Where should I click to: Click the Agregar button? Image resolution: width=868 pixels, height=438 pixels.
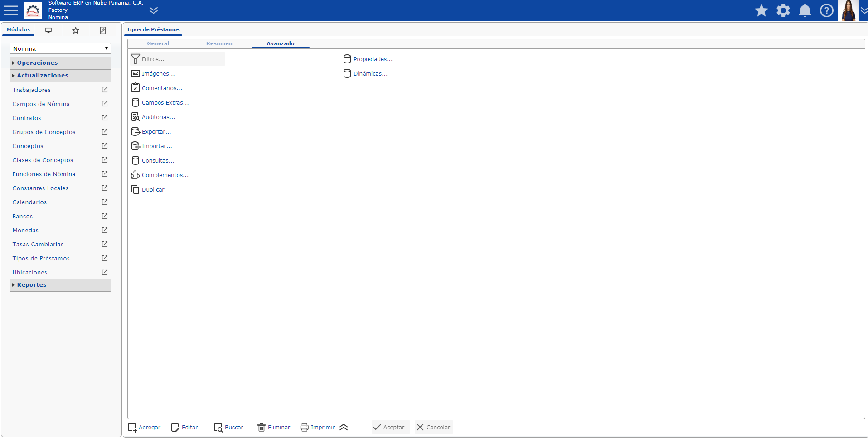click(x=144, y=428)
